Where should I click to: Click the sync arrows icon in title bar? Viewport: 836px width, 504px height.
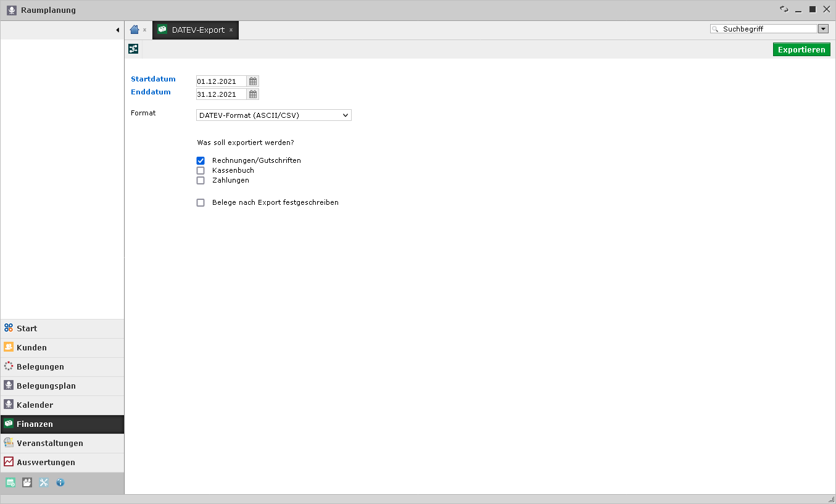point(784,9)
